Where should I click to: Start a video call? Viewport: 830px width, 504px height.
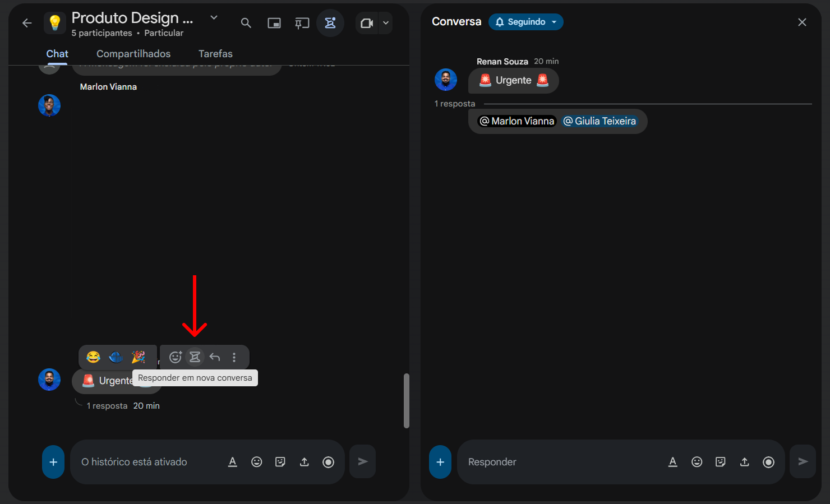coord(367,23)
